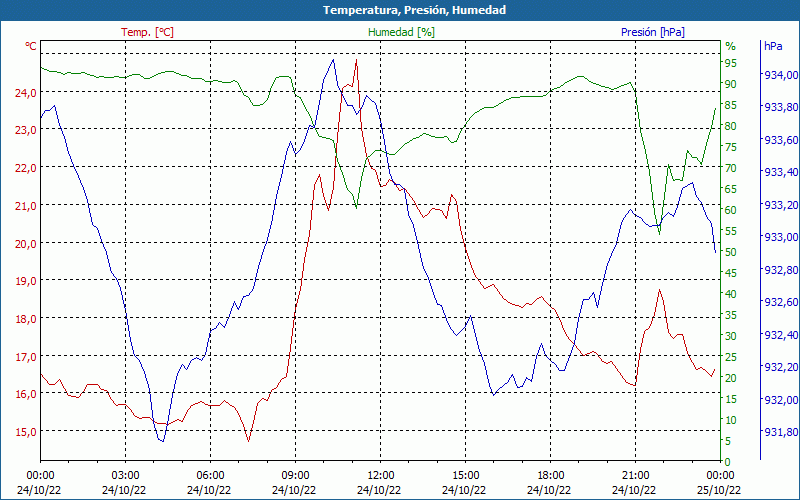Click the 03:00 time axis label
The height and width of the screenshot is (500, 800).
(x=125, y=476)
